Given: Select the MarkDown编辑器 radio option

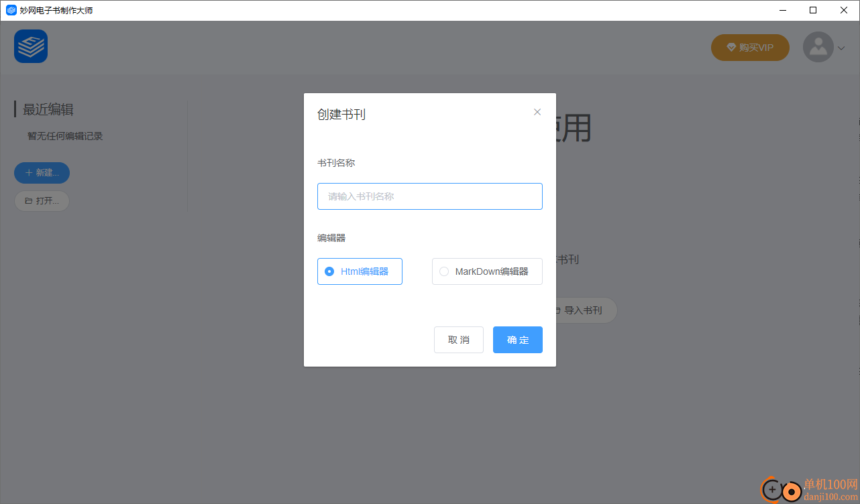Looking at the screenshot, I should 487,271.
